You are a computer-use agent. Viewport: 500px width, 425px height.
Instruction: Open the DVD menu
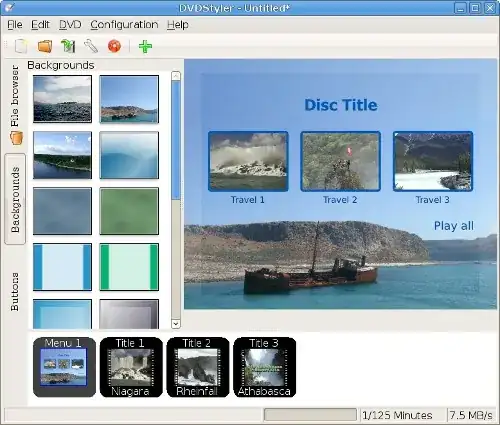70,25
